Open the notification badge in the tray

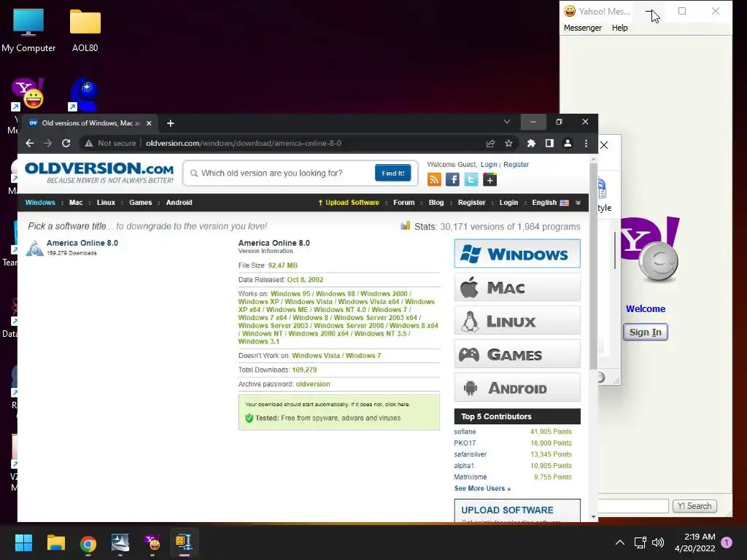(727, 542)
